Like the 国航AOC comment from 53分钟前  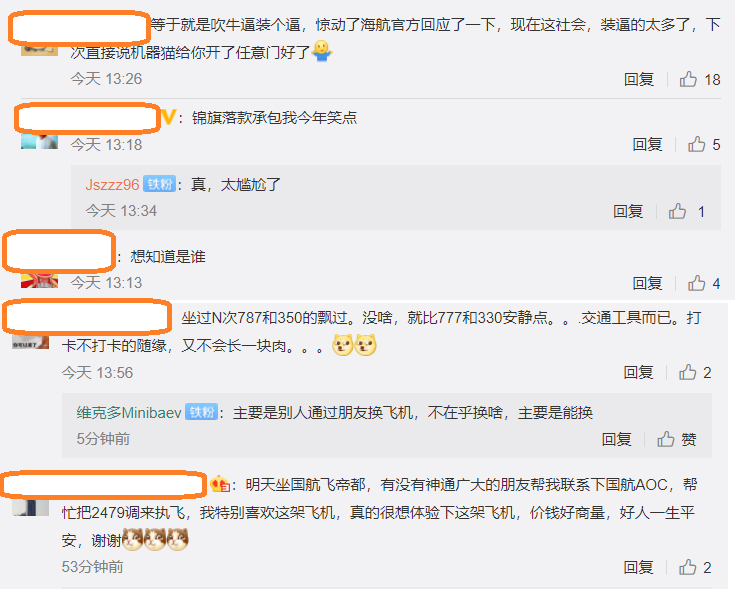695,567
